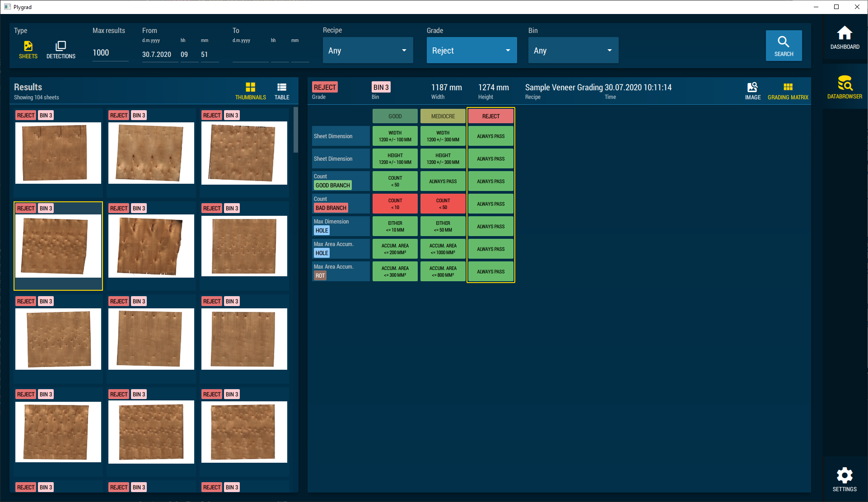Click MEDIOCRE Always Pass cell in good branch row
The width and height of the screenshot is (868, 502).
coord(443,181)
